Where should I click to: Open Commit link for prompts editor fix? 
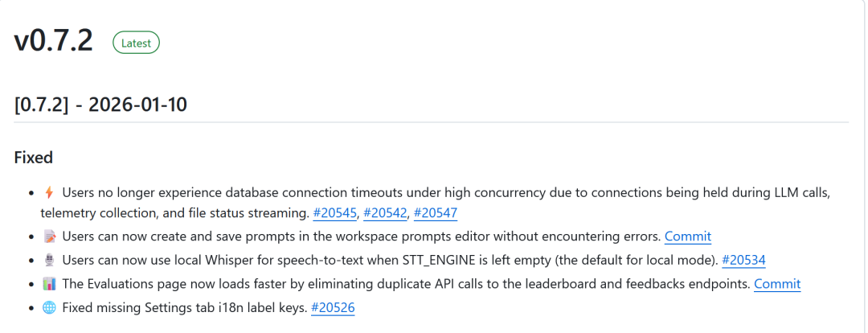[x=687, y=236]
